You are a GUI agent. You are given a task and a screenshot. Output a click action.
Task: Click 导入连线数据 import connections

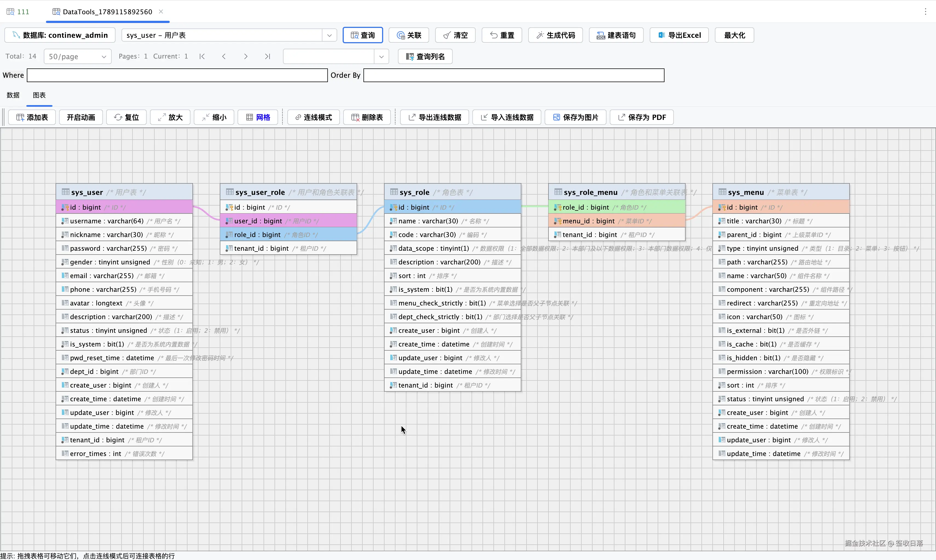tap(507, 117)
